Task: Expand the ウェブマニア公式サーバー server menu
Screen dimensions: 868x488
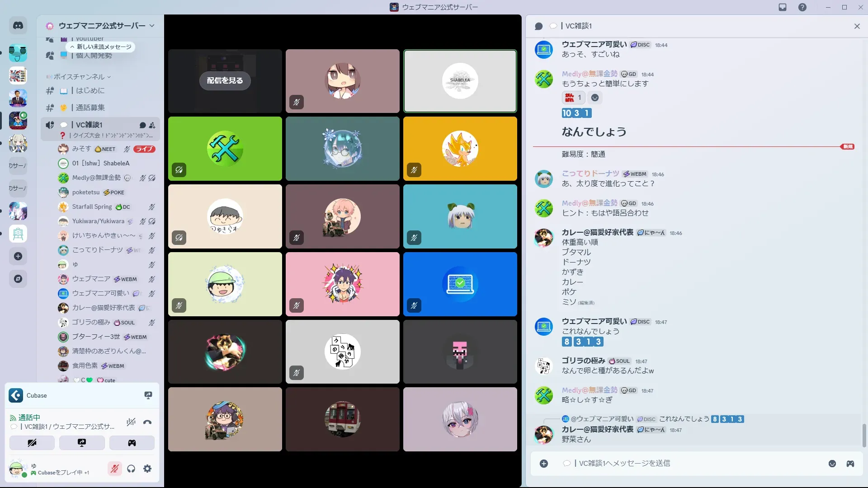Action: [x=152, y=26]
